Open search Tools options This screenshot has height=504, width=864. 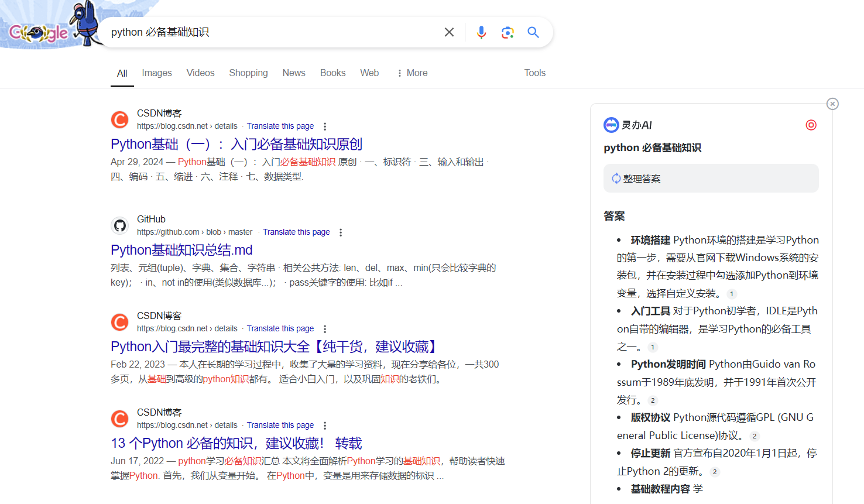tap(535, 73)
